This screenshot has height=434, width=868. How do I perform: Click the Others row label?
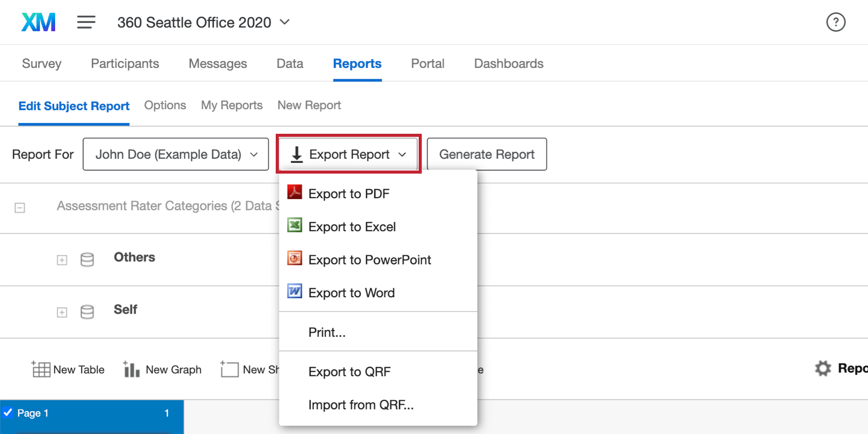pyautogui.click(x=134, y=257)
